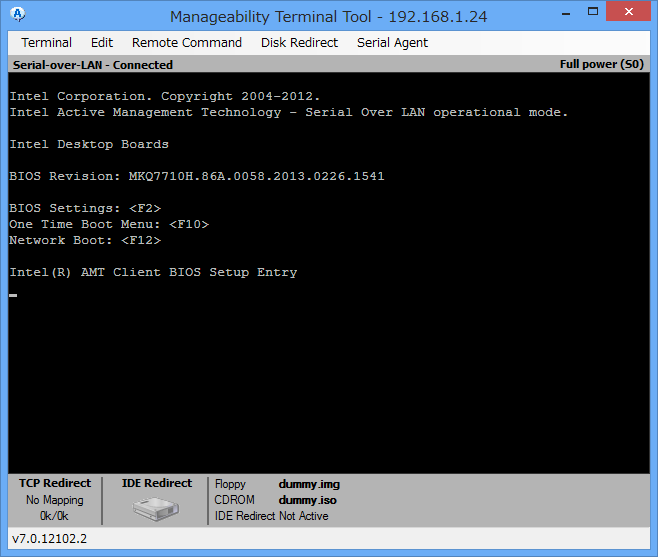658x557 pixels.
Task: Click the application icon in title bar
Action: [18, 14]
